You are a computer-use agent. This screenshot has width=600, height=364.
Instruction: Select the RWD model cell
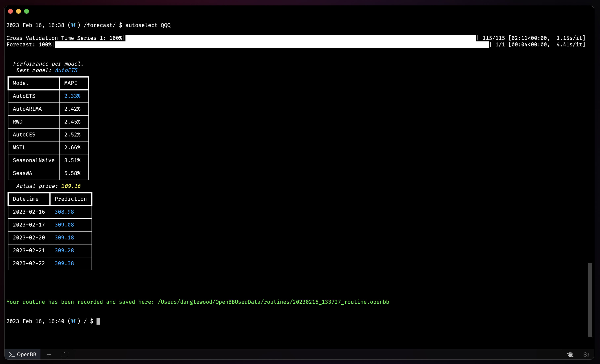coord(34,122)
